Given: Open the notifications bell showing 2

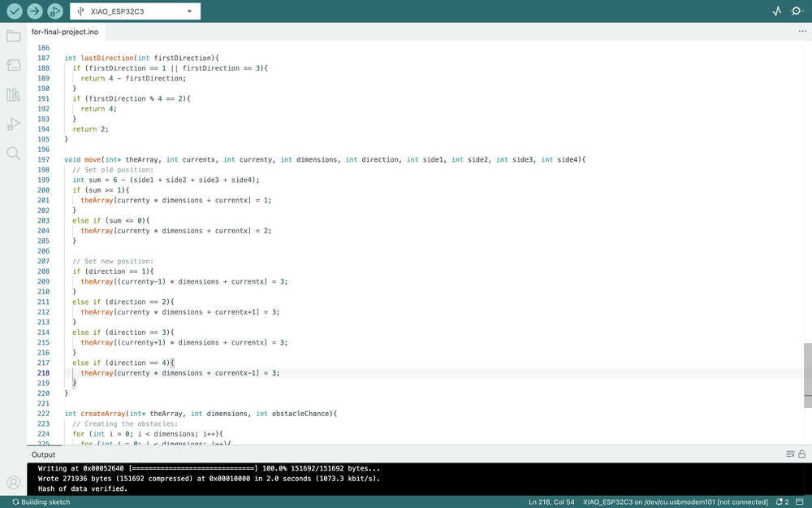Looking at the screenshot, I should [782, 501].
